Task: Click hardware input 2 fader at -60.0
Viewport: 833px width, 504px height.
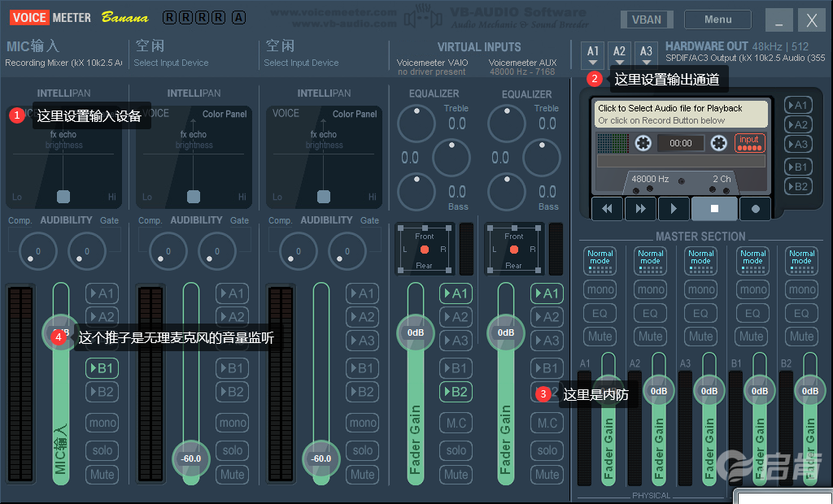Action: [190, 458]
